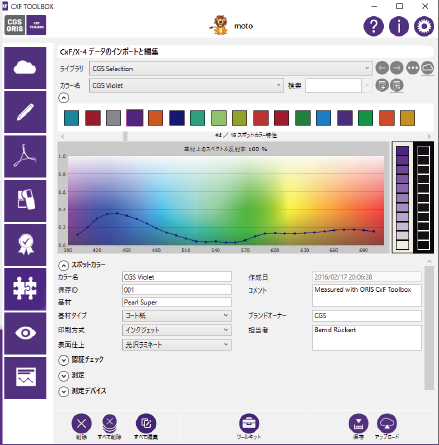439x445 pixels.
Task: Open the spectrophotometer measure module
Action: point(25,201)
